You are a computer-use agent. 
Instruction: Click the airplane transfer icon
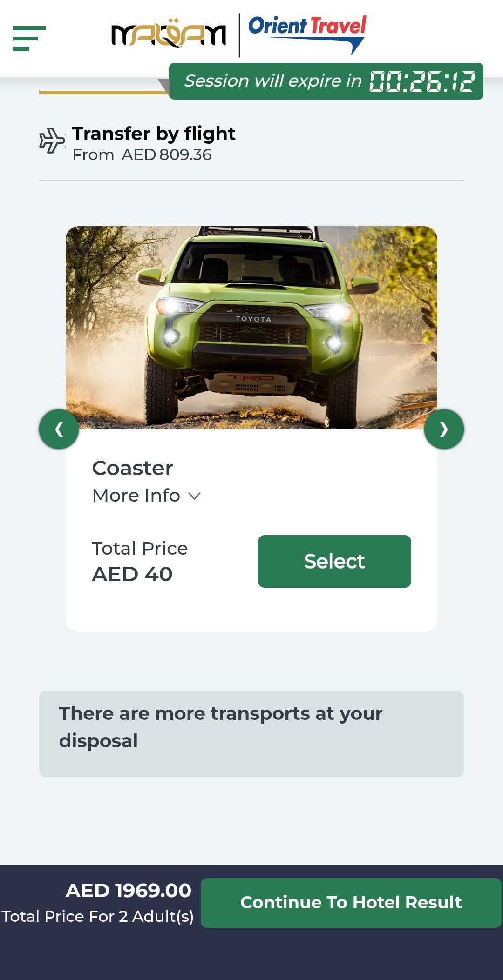pos(52,140)
